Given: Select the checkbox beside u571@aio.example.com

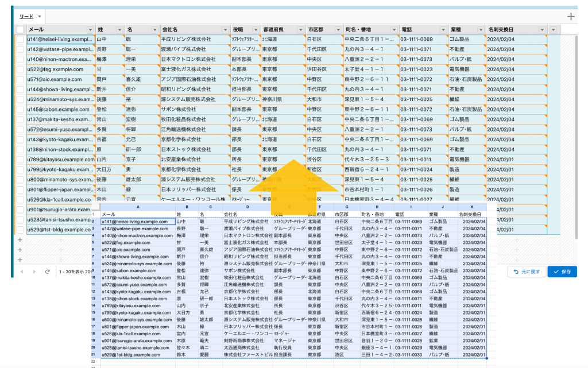Looking at the screenshot, I should (x=20, y=79).
